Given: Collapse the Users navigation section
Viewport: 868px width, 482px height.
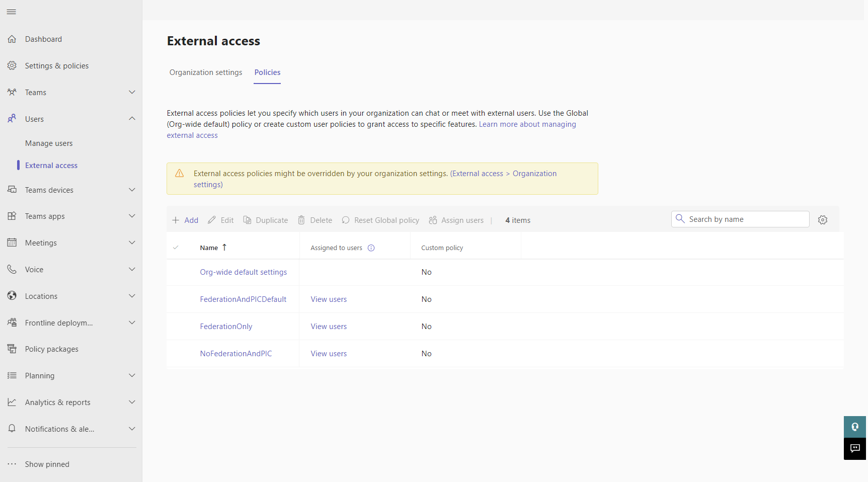Looking at the screenshot, I should tap(132, 119).
